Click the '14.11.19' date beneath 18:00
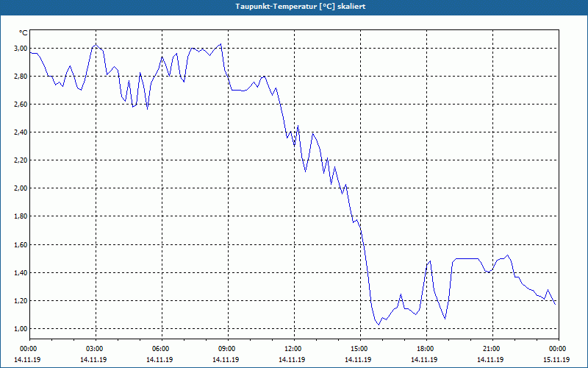 (x=424, y=360)
